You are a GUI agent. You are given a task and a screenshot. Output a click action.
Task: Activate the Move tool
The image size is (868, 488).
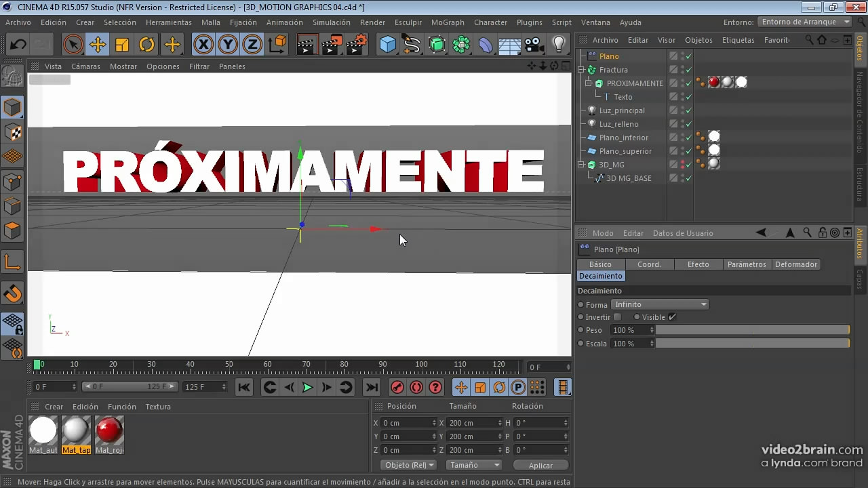click(98, 45)
